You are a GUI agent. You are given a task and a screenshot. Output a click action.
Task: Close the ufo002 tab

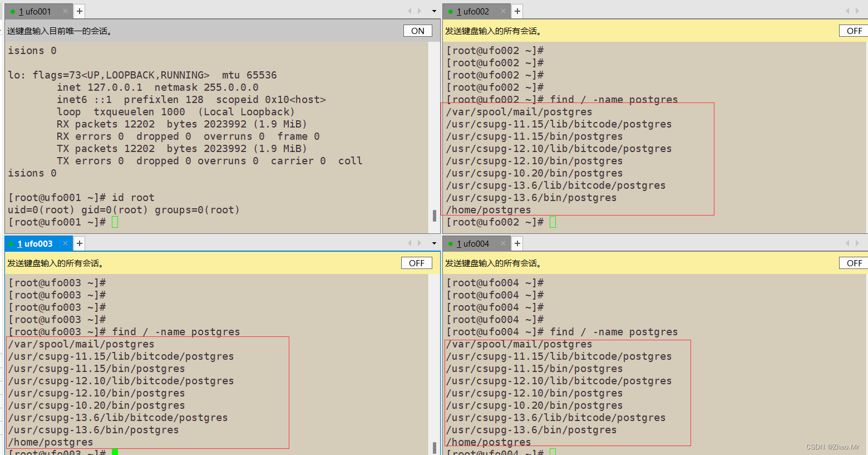point(504,11)
